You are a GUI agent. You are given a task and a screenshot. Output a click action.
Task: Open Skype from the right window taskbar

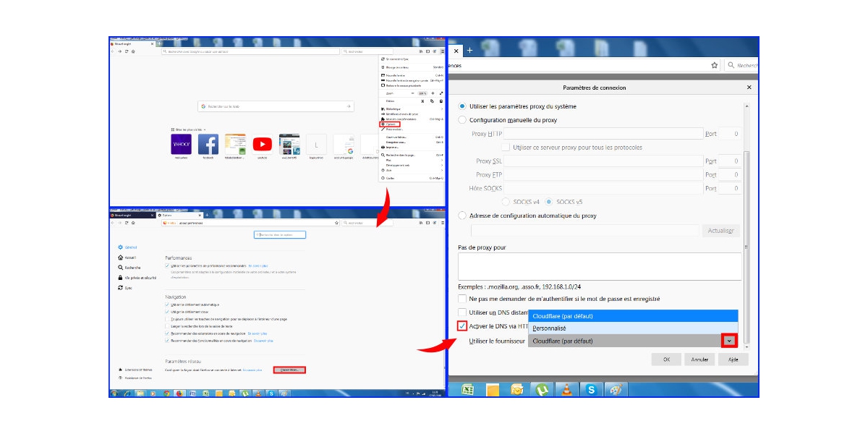click(591, 389)
